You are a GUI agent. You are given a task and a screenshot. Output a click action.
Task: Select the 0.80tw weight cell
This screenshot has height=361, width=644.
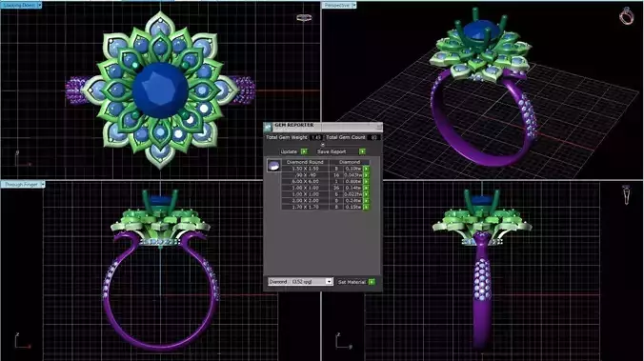[x=353, y=182]
